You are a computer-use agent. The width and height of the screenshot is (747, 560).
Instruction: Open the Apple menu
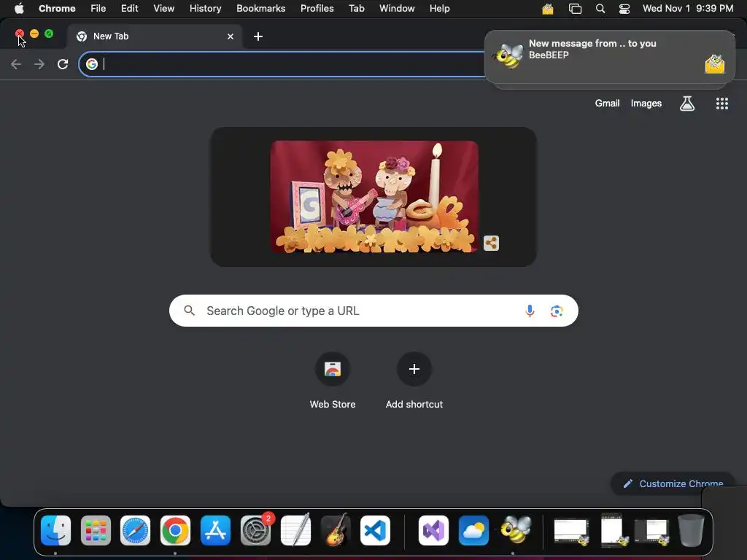[x=19, y=8]
